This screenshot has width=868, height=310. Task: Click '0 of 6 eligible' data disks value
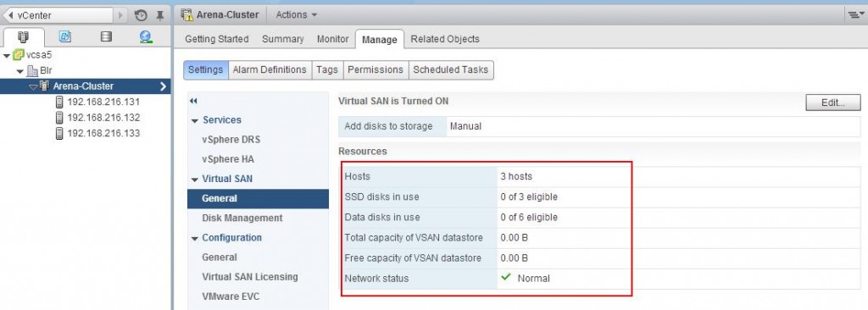(529, 218)
